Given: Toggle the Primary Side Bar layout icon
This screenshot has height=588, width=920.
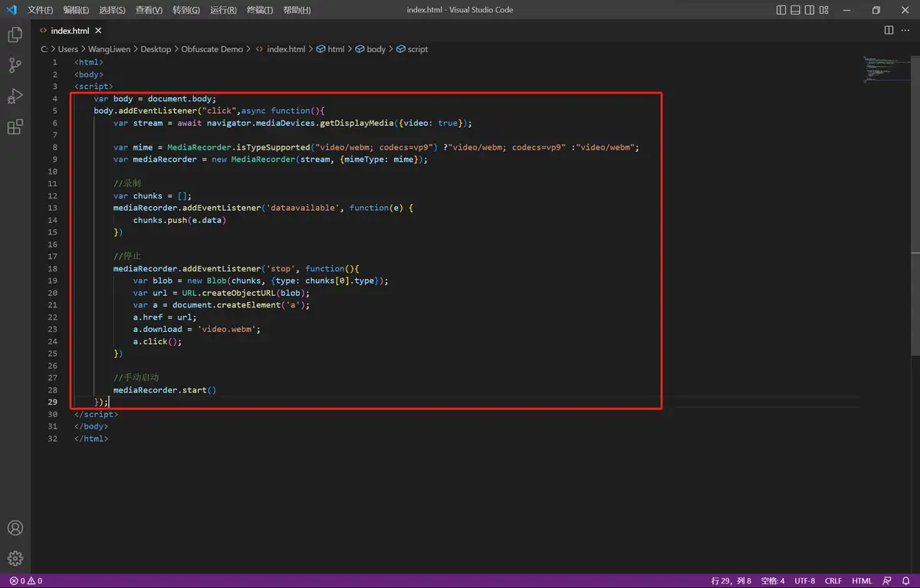Looking at the screenshot, I should (x=781, y=10).
